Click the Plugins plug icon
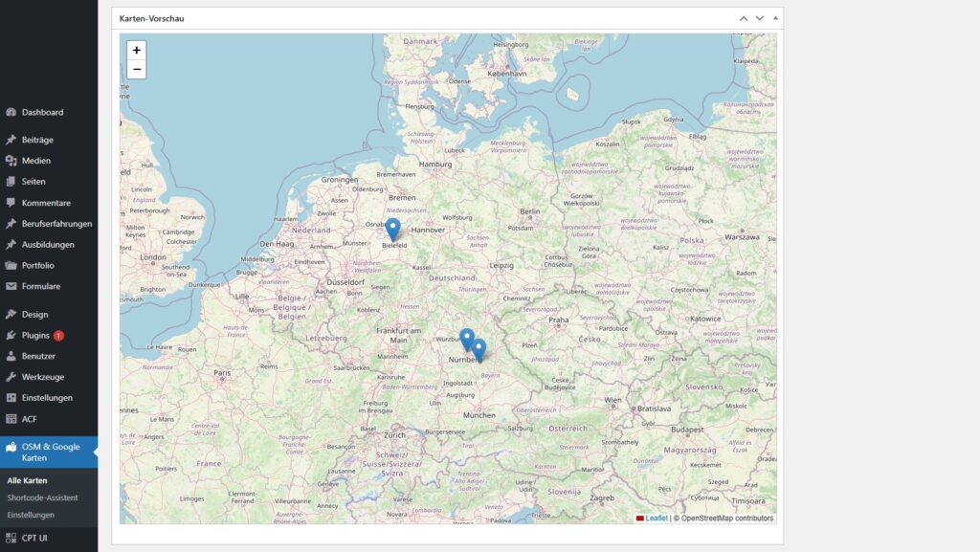The image size is (980, 552). click(x=11, y=334)
